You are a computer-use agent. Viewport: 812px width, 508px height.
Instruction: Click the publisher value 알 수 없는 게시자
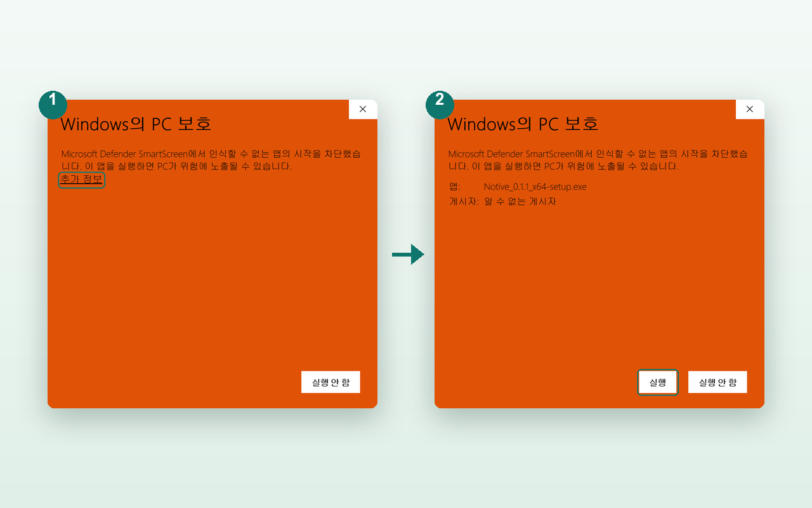tap(520, 201)
